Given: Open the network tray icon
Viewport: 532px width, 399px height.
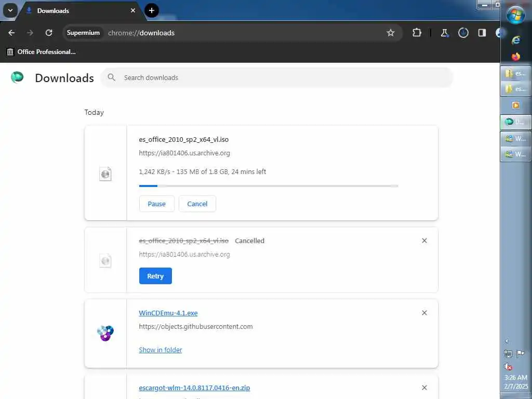Looking at the screenshot, I should (508, 354).
